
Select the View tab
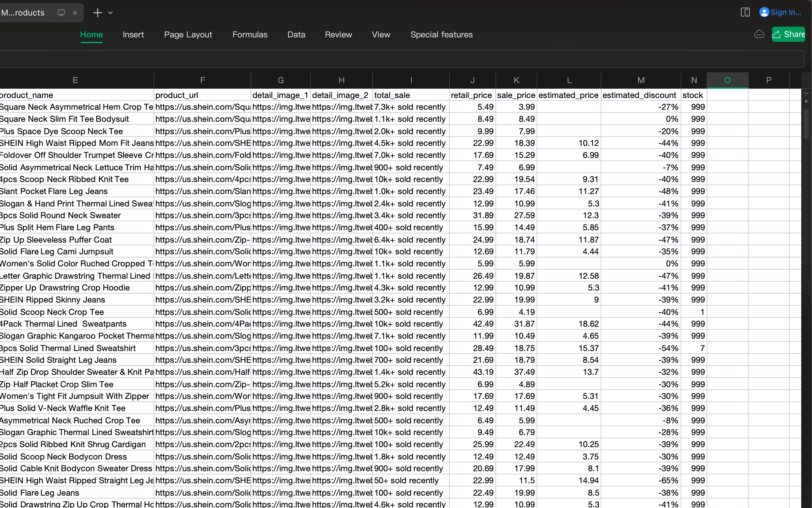pyautogui.click(x=381, y=34)
